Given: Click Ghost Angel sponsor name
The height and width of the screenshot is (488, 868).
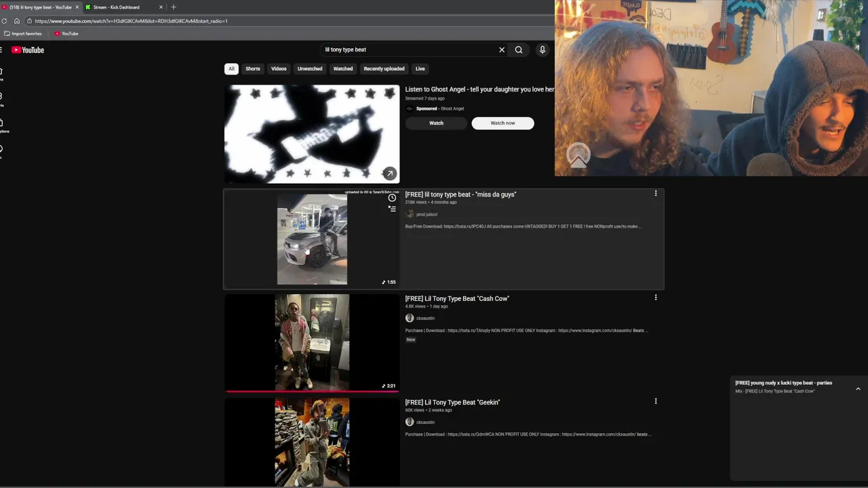Looking at the screenshot, I should click(x=452, y=108).
